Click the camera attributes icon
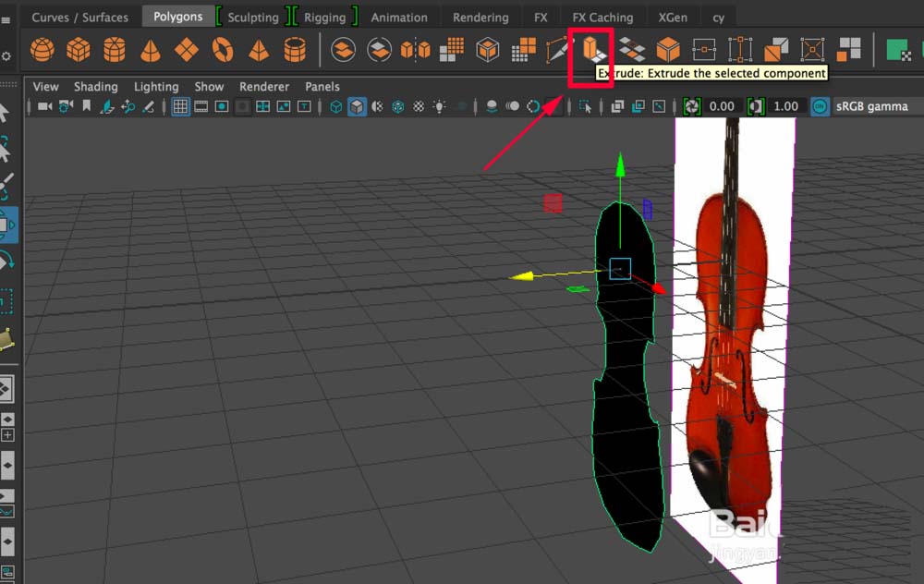Image resolution: width=924 pixels, height=584 pixels. pos(66,106)
